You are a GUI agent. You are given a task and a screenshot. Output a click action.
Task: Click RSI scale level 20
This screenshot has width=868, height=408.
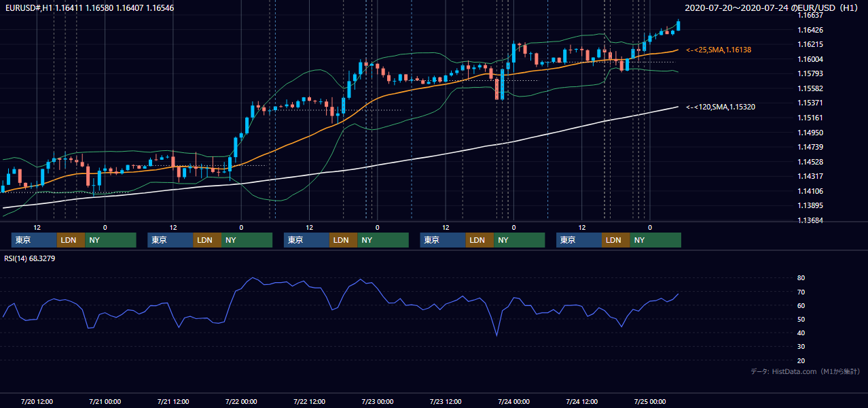tap(801, 360)
